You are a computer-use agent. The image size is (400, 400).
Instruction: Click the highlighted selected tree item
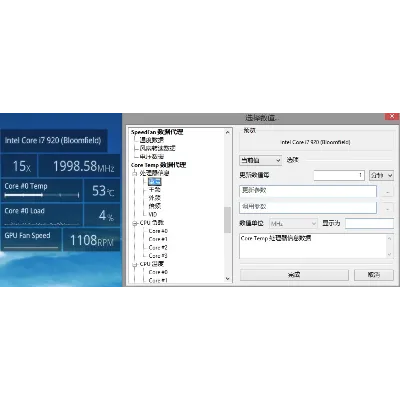(155, 181)
